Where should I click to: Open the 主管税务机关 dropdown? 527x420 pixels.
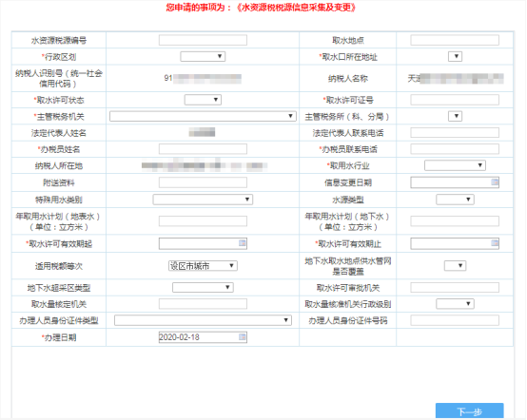pos(203,116)
